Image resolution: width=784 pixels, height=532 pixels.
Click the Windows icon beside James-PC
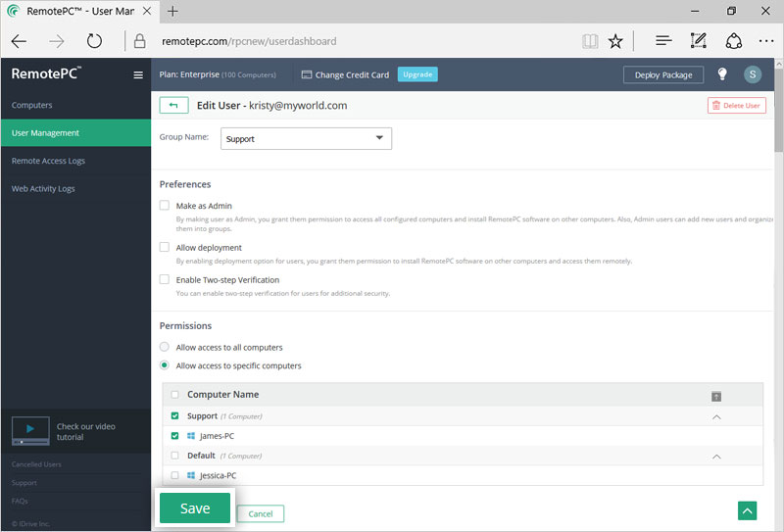(x=191, y=436)
